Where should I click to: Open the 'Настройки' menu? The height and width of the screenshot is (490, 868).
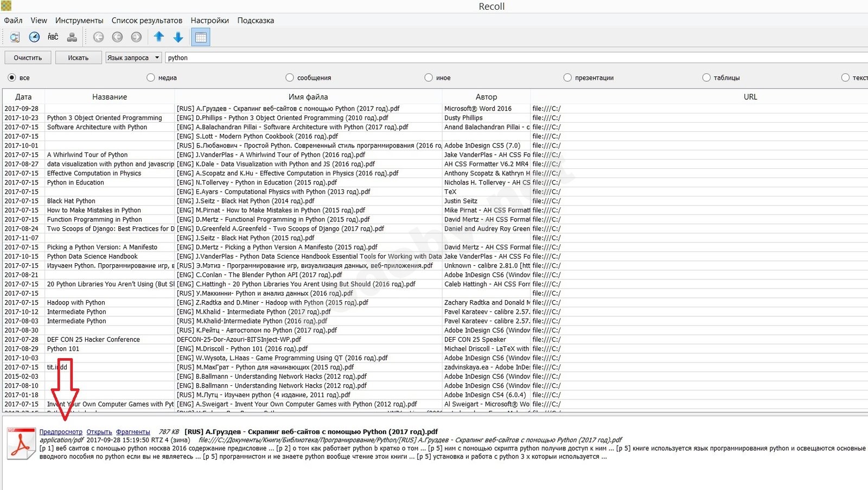(209, 21)
